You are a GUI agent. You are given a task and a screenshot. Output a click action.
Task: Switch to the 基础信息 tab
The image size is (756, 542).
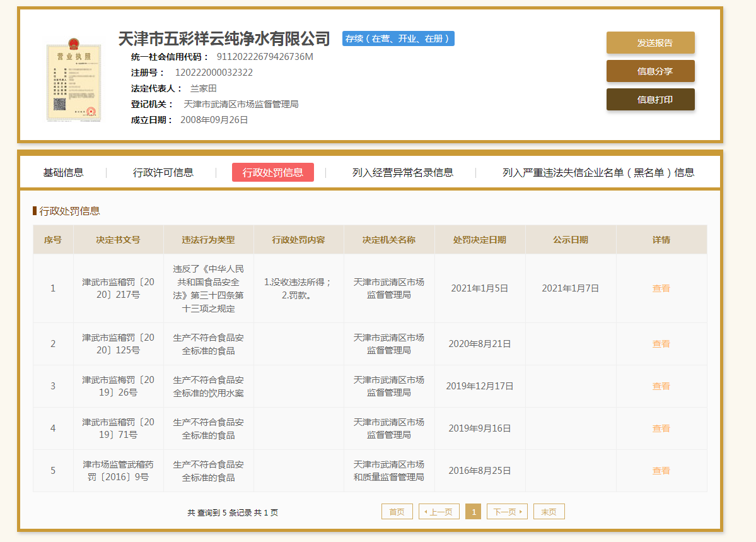click(x=63, y=172)
